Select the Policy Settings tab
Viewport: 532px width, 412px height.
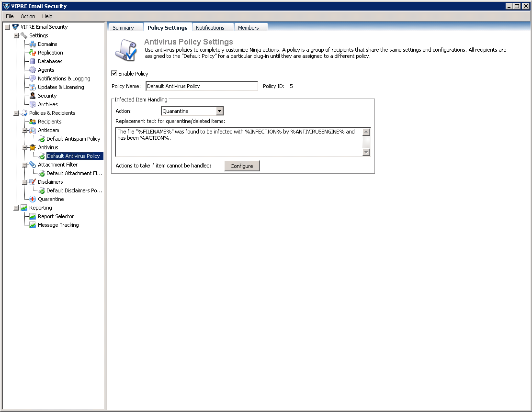pyautogui.click(x=167, y=27)
